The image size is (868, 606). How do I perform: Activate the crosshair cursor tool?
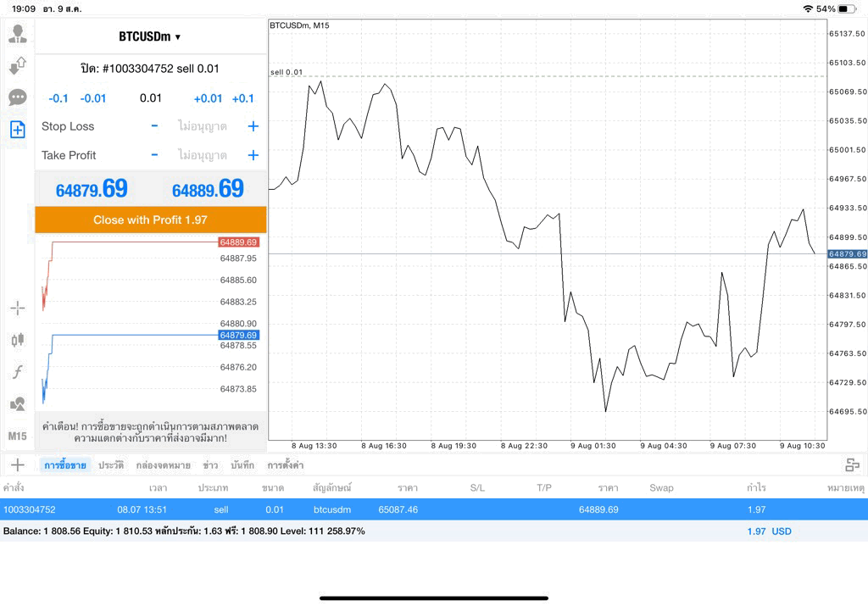[x=17, y=308]
